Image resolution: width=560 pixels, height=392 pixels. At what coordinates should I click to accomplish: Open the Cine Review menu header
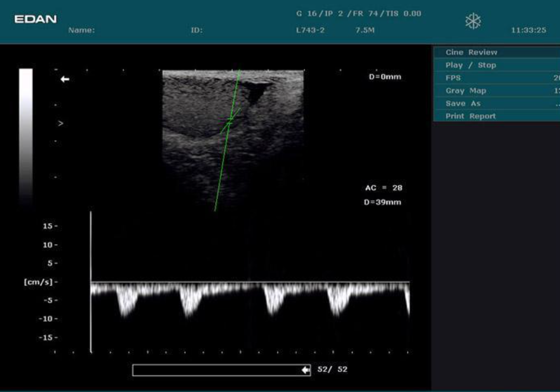pos(497,52)
